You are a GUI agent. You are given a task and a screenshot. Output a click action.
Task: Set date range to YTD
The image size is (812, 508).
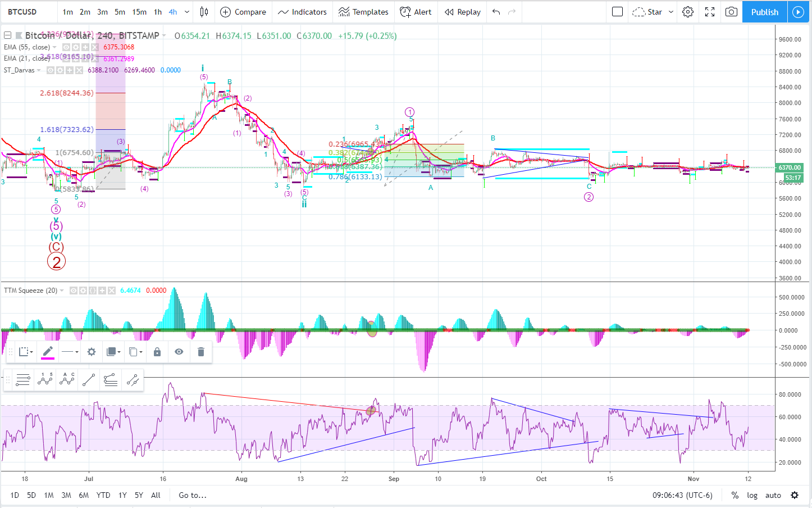pos(103,495)
